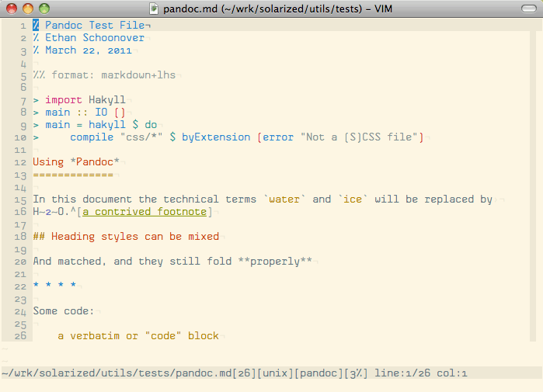Click the 'Using *Pandoc*' heading

tap(76, 162)
